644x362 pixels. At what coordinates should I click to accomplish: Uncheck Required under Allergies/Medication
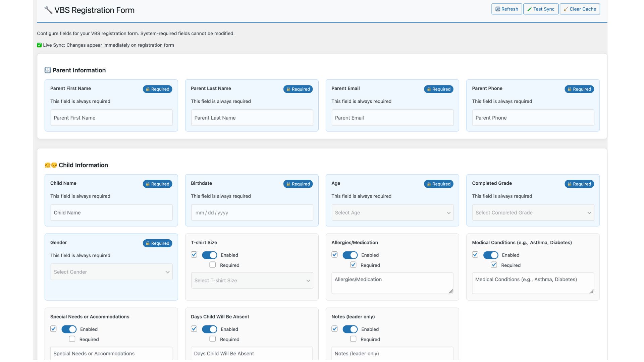pyautogui.click(x=353, y=265)
